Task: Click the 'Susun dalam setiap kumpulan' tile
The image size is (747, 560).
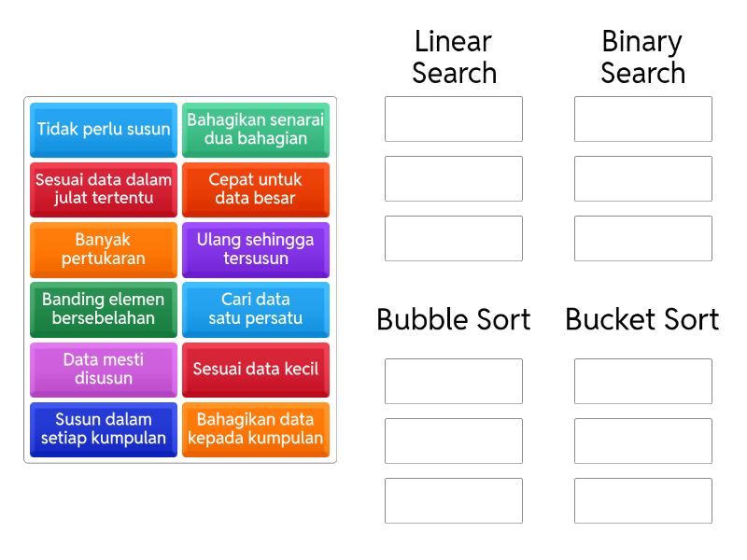Action: tap(104, 429)
